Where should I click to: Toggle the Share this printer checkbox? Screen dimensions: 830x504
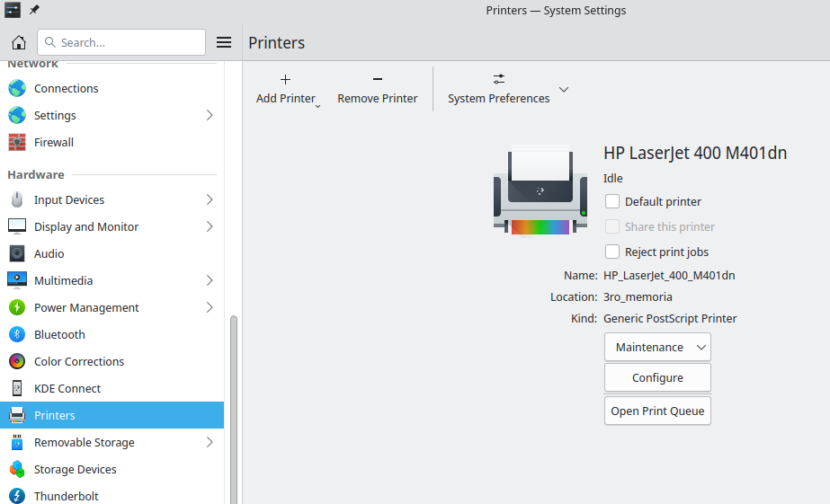point(612,227)
